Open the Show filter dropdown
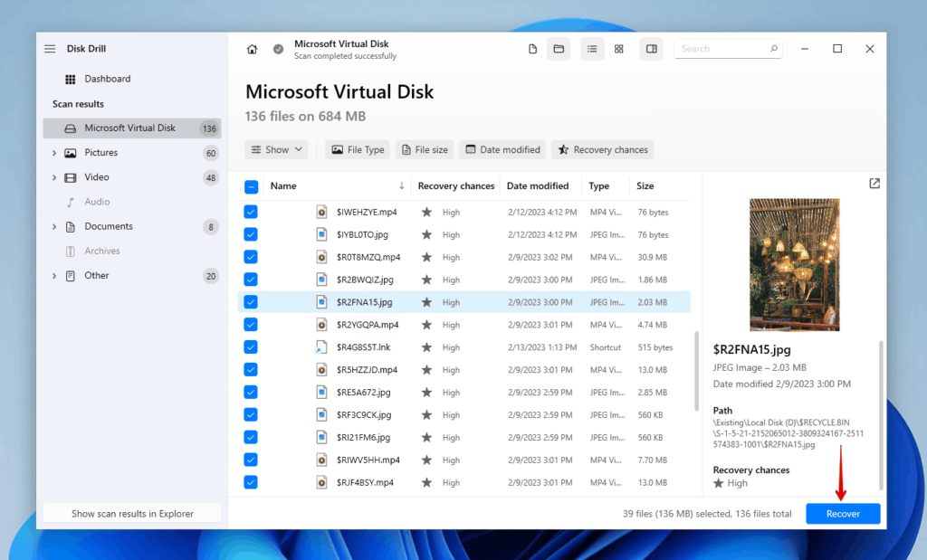This screenshot has height=560, width=927. pos(276,149)
